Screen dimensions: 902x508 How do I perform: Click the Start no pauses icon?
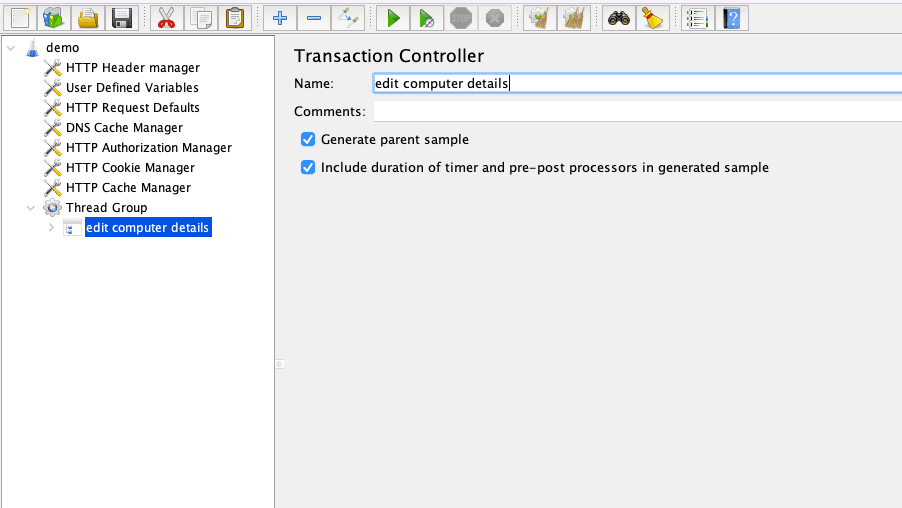coord(427,18)
